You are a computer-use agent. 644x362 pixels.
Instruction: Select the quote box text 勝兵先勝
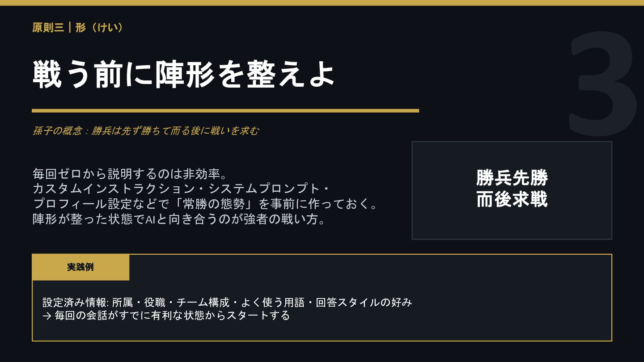[x=512, y=178]
